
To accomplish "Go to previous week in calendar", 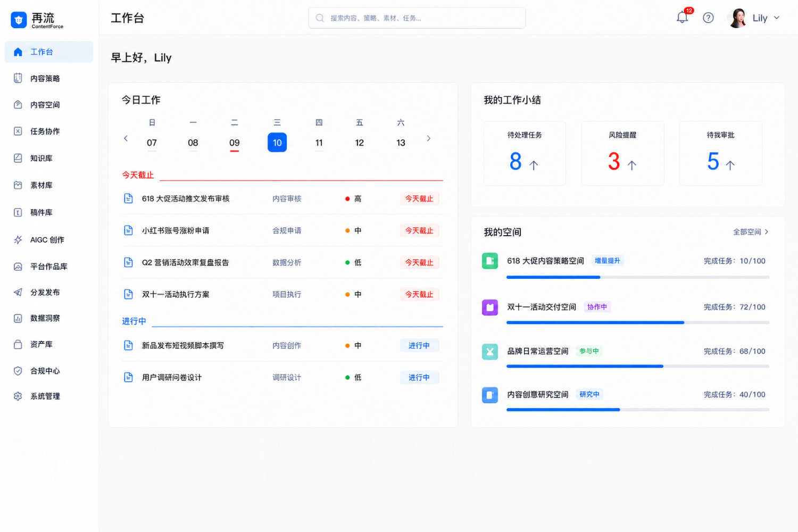I will click(126, 138).
